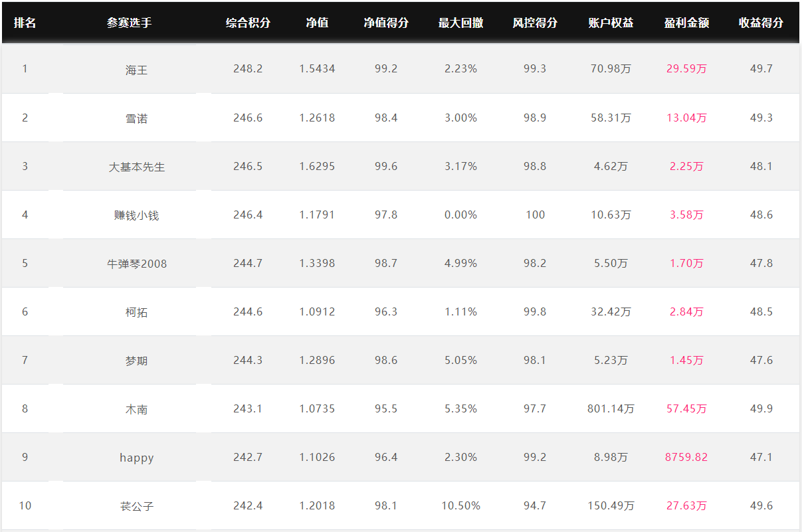Select the happy contestant name
This screenshot has width=802, height=532.
136,458
